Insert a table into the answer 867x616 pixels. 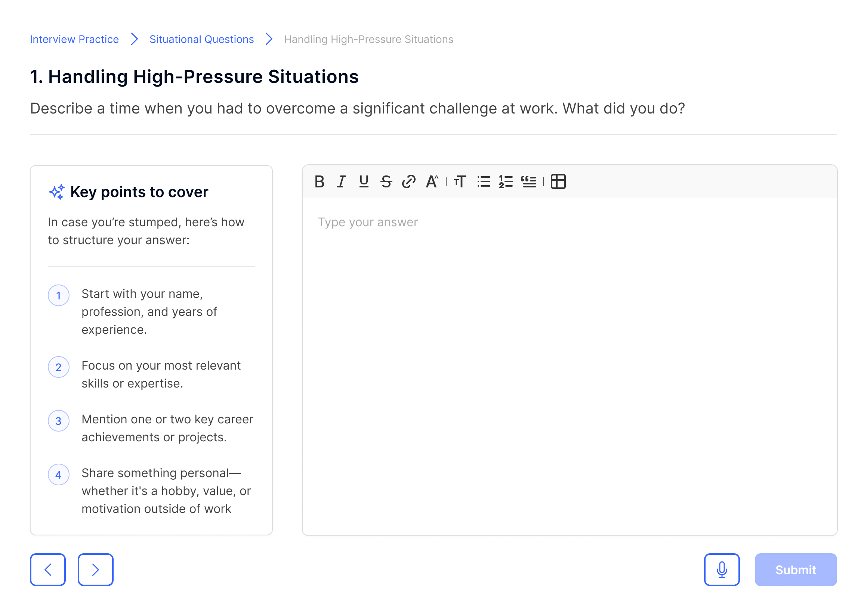tap(558, 182)
